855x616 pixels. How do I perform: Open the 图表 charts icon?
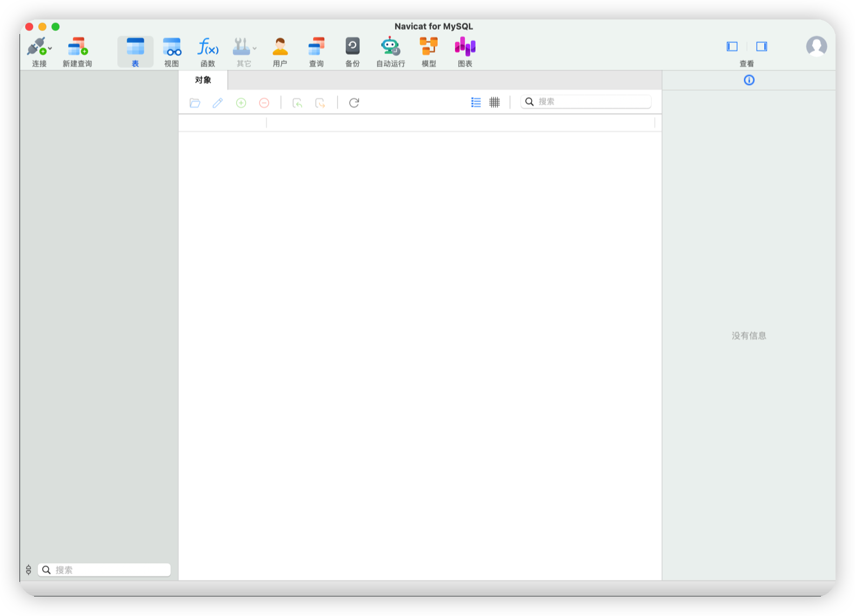click(x=465, y=46)
